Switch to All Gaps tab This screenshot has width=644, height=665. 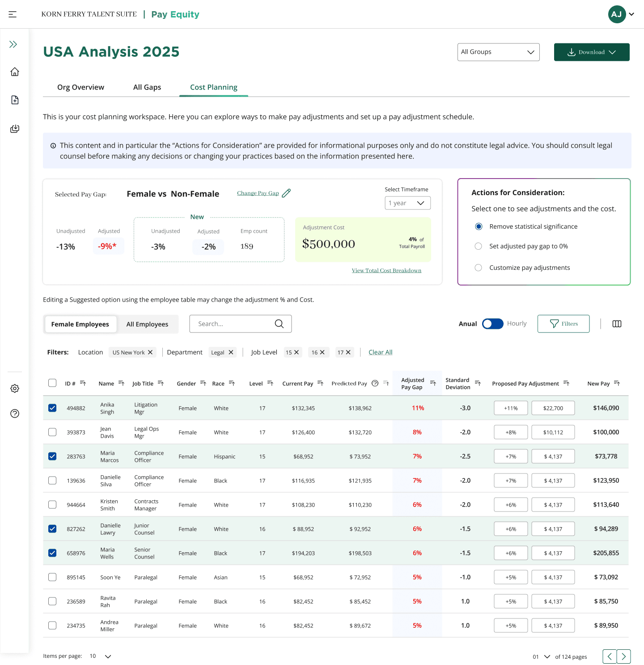[147, 87]
